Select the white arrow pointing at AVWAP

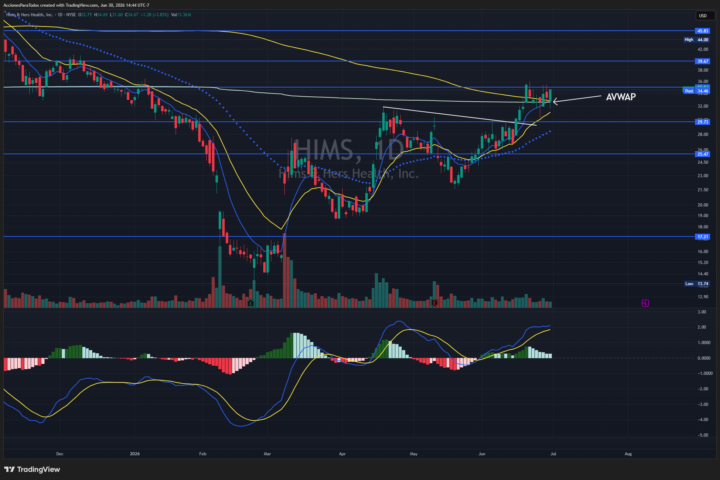pyautogui.click(x=577, y=99)
